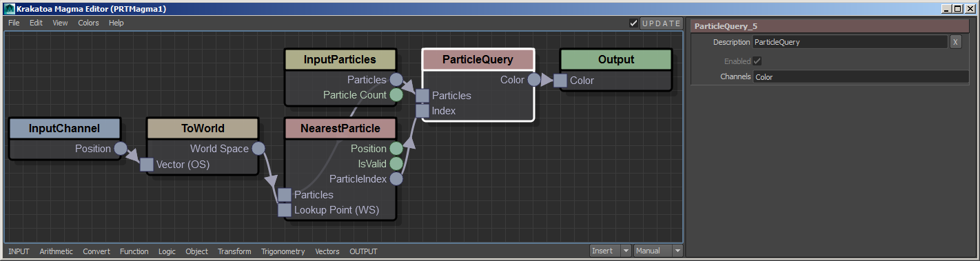Open the OUTPUT node category
Image resolution: width=980 pixels, height=261 pixels.
click(363, 251)
